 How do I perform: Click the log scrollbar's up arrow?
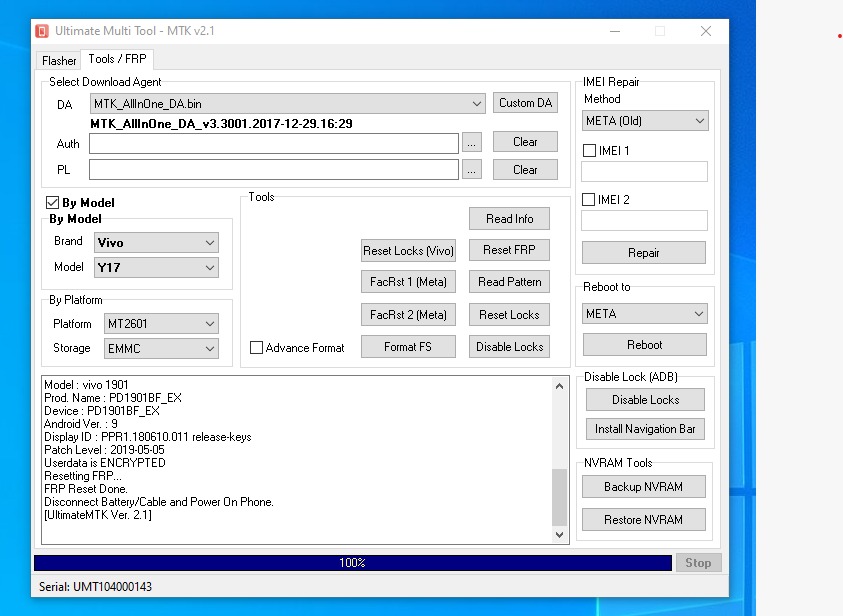point(559,386)
